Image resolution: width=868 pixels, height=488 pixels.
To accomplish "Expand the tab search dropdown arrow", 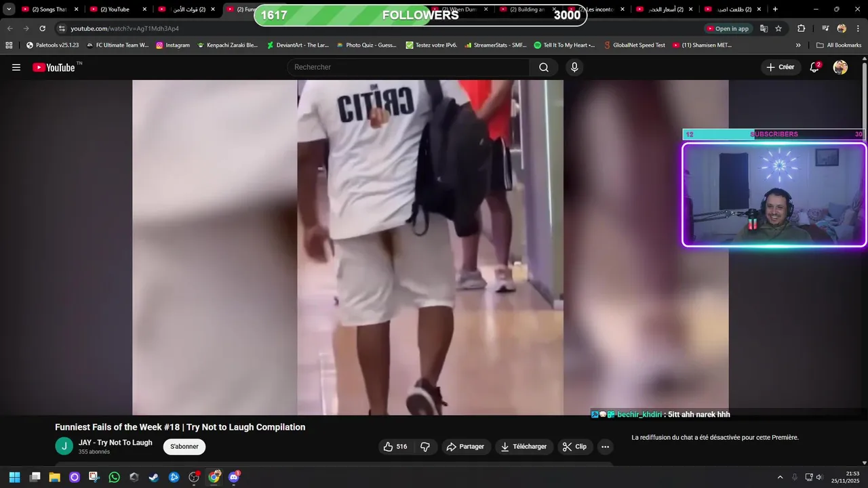I will 9,9.
